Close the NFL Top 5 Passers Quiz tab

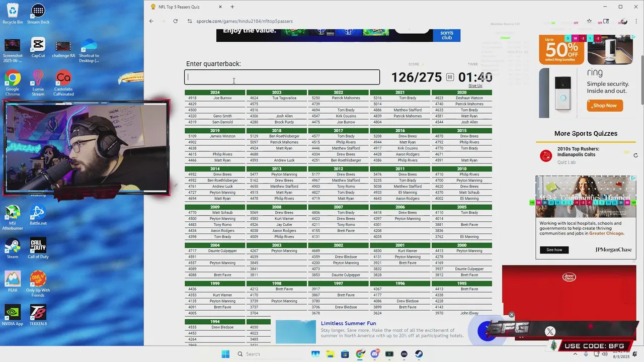coord(220,7)
